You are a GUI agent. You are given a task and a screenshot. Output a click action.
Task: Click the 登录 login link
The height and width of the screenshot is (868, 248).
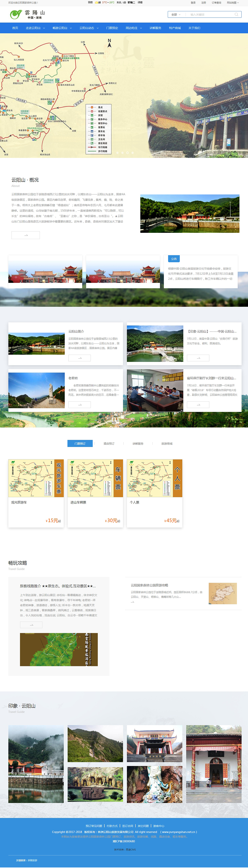[x=193, y=3]
